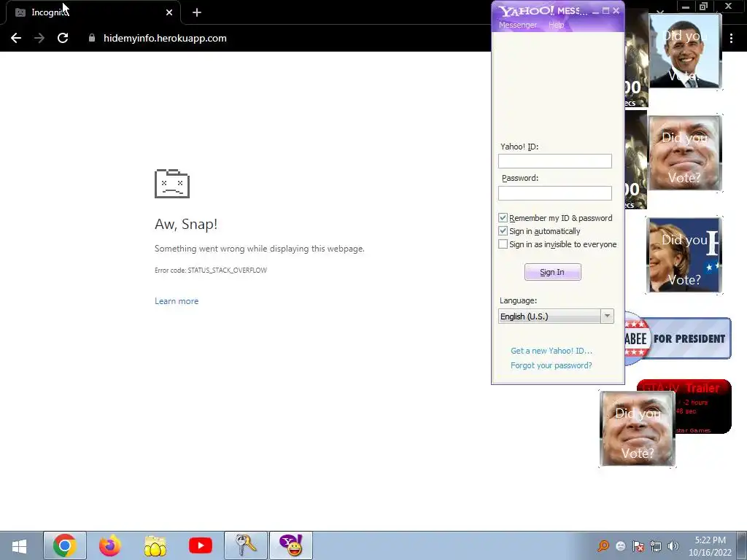Screen dimensions: 747x560
Task: Click Show desktop strip beside the clock
Action: [x=742, y=545]
